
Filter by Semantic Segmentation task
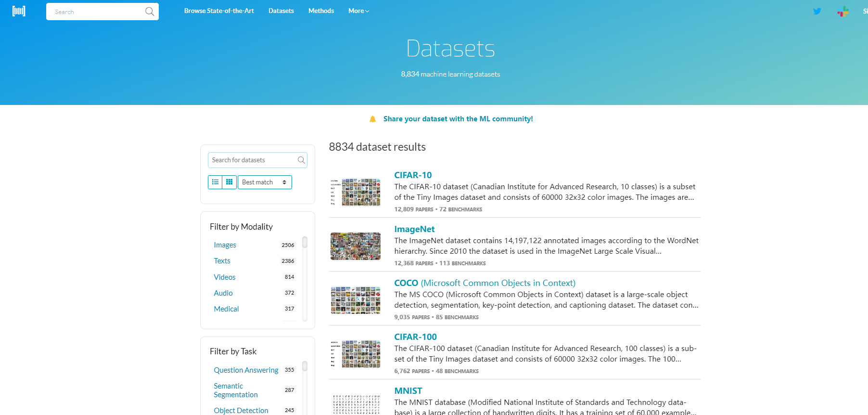click(236, 390)
